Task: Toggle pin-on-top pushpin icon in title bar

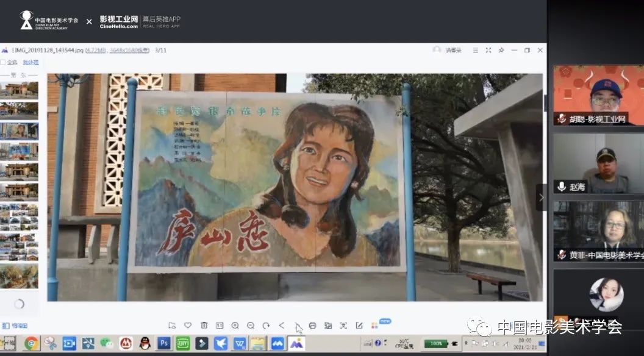Action: point(501,50)
